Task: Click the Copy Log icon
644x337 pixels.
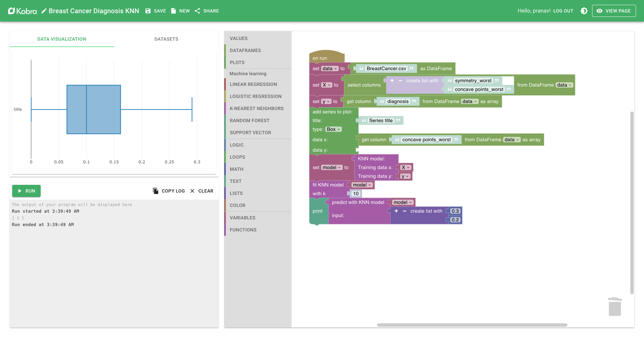Action: coord(155,191)
